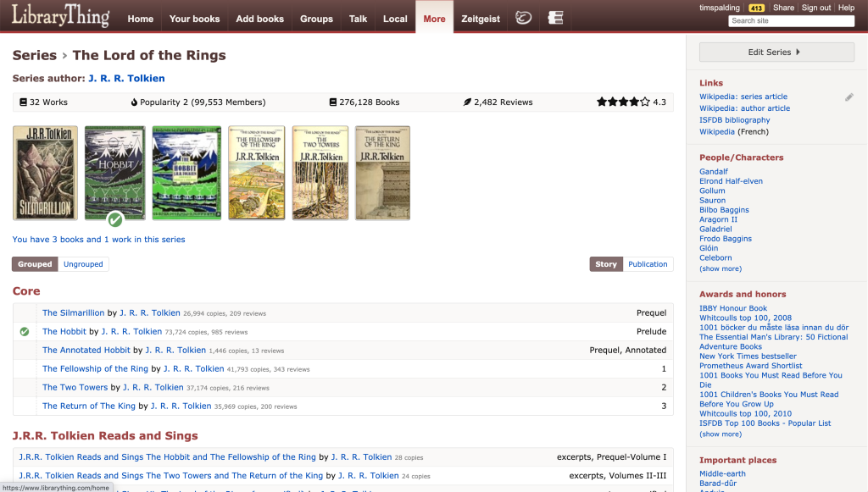The width and height of the screenshot is (868, 492).
Task: Switch to Grouped view
Action: [35, 264]
